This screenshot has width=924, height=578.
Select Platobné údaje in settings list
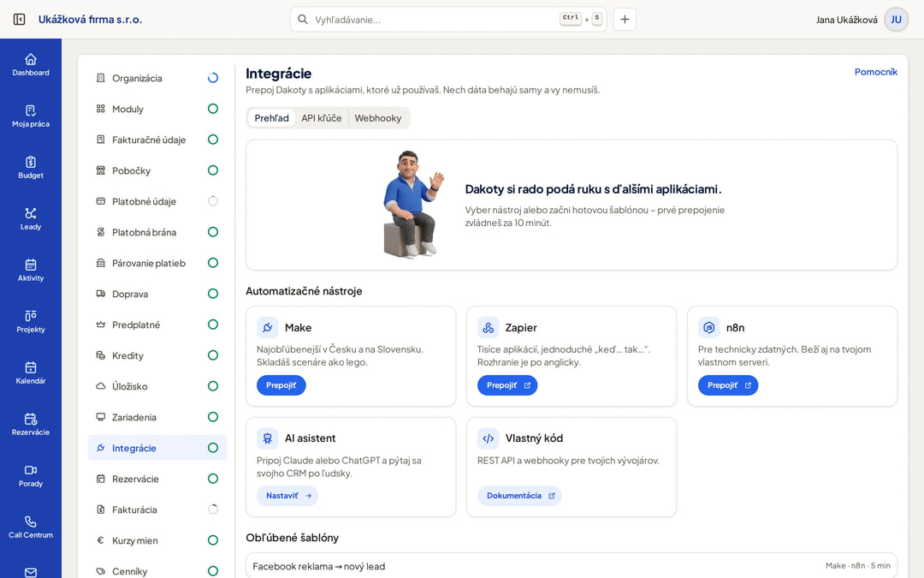157,201
